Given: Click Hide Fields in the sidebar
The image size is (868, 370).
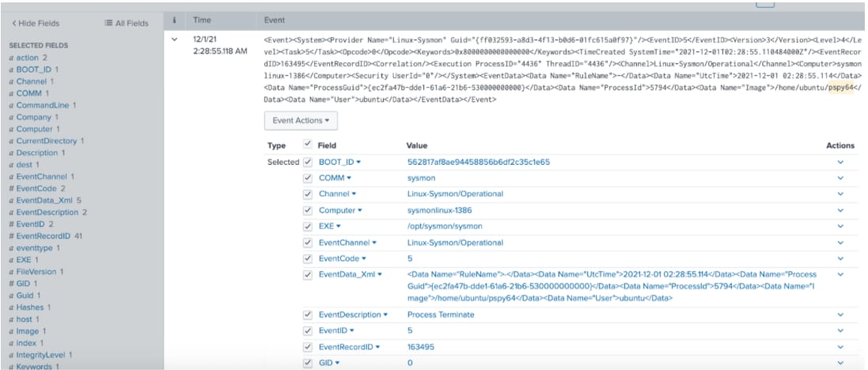Looking at the screenshot, I should (34, 24).
